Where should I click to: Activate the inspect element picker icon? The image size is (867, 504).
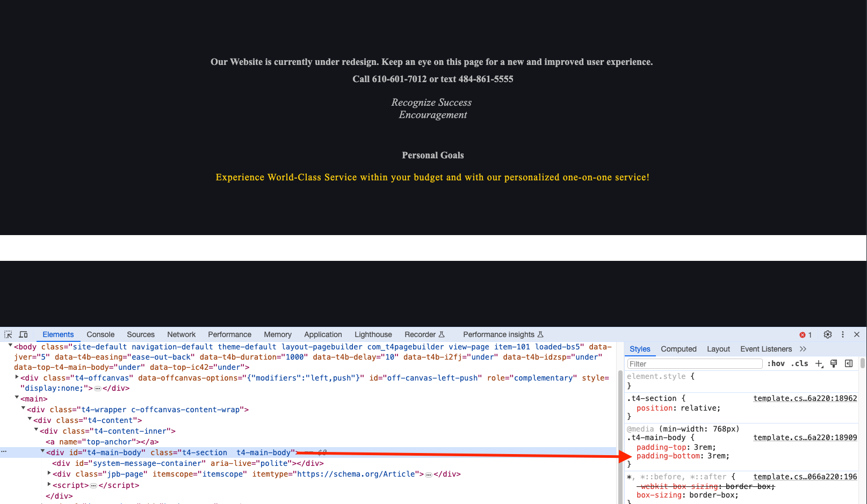tap(8, 334)
